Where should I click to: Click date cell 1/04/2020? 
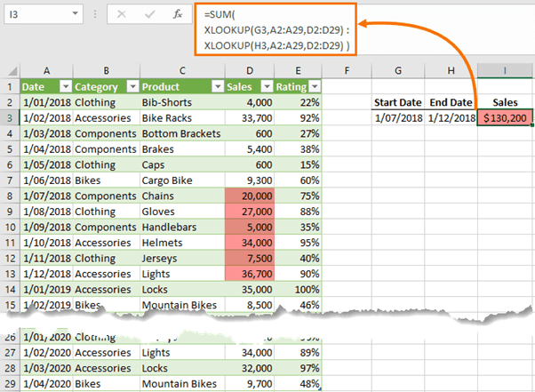tap(46, 383)
